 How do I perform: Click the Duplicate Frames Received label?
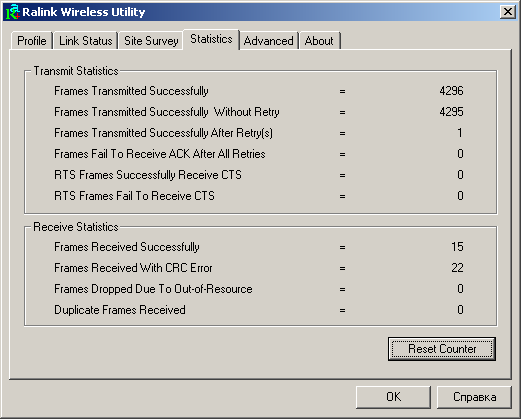coord(120,310)
